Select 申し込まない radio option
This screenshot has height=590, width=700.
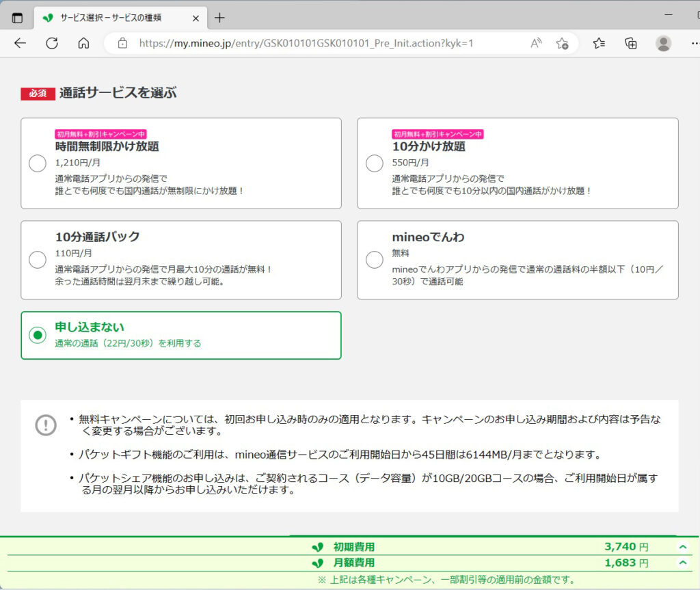[x=38, y=335]
